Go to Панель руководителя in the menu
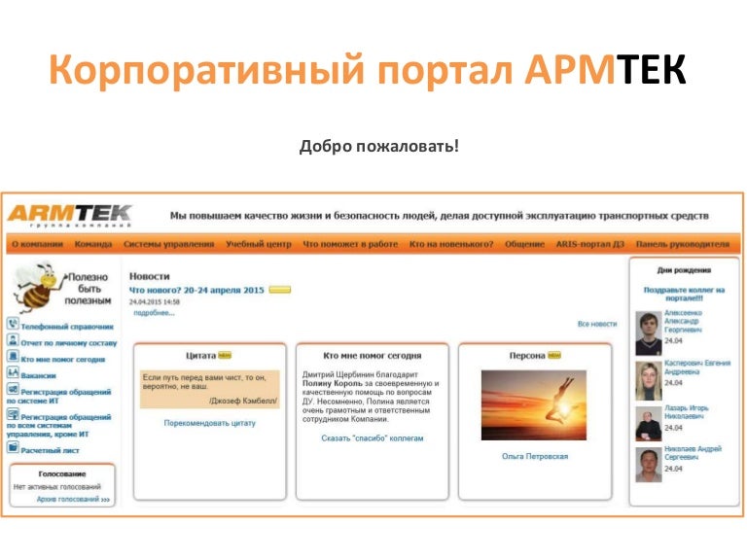The width and height of the screenshot is (747, 560). point(682,244)
